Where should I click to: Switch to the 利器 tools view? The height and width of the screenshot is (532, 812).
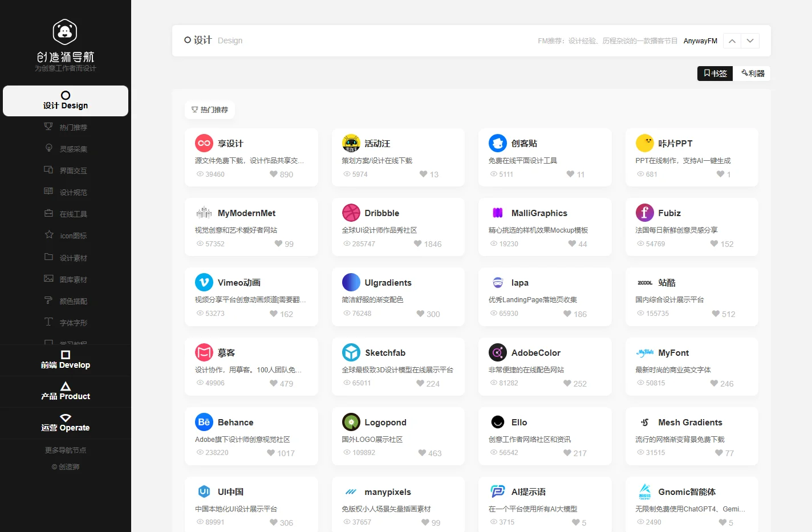coord(753,74)
